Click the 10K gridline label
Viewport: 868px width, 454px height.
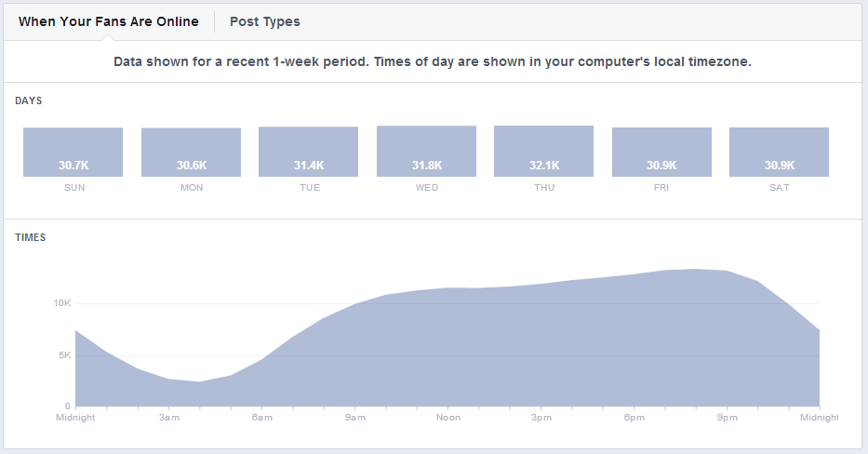click(x=61, y=303)
